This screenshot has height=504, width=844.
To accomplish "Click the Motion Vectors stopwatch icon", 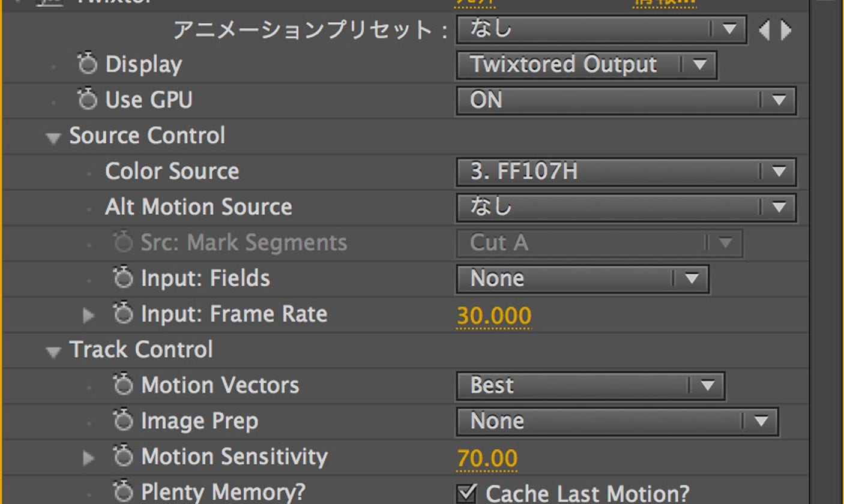I will coord(123,385).
